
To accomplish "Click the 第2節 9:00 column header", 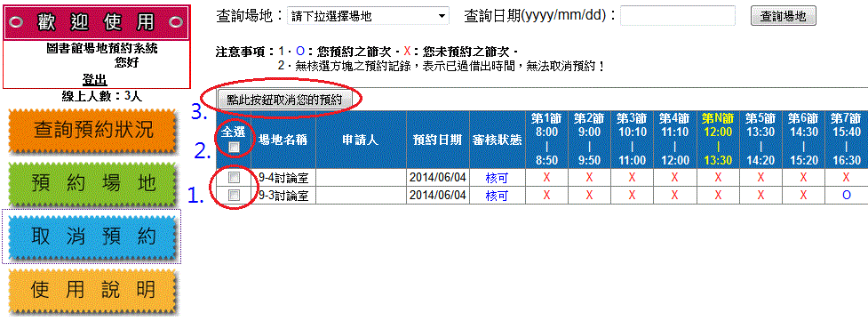I will pos(589,140).
